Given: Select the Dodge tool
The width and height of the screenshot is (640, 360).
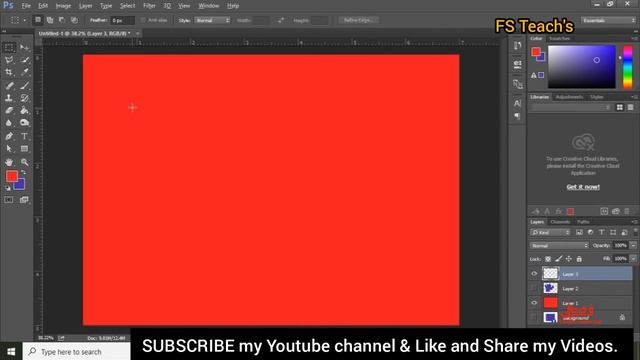Looking at the screenshot, I should tap(24, 122).
